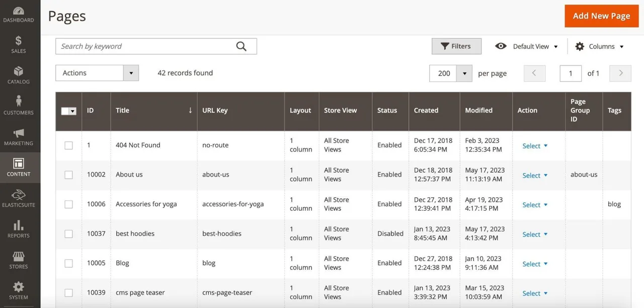Sort by the Modified column header
The width and height of the screenshot is (644, 308).
(486, 111)
